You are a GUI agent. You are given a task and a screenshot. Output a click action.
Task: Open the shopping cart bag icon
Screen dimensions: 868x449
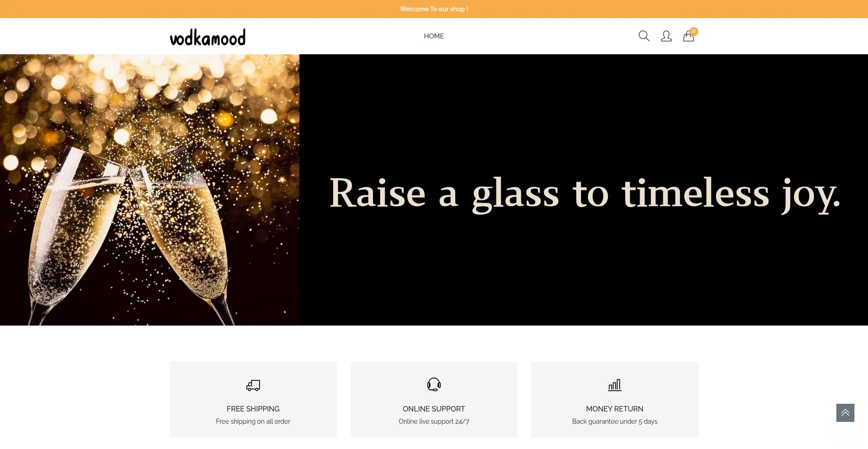click(x=688, y=36)
